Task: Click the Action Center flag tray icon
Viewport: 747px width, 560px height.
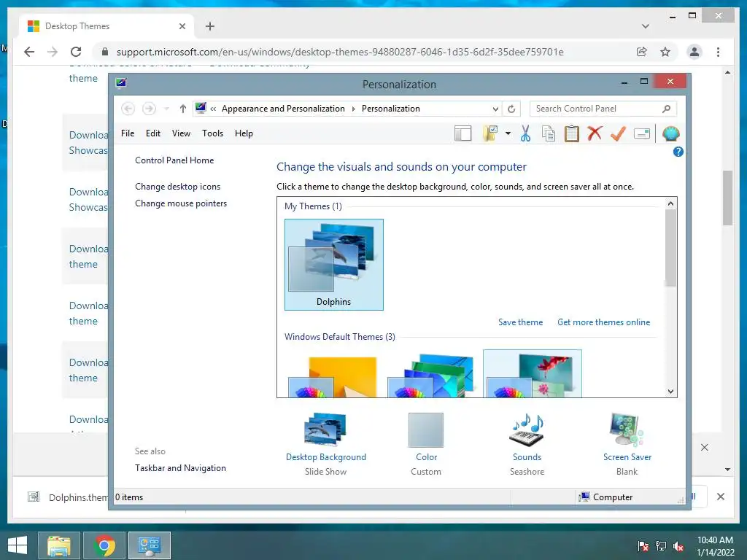Action: point(643,546)
